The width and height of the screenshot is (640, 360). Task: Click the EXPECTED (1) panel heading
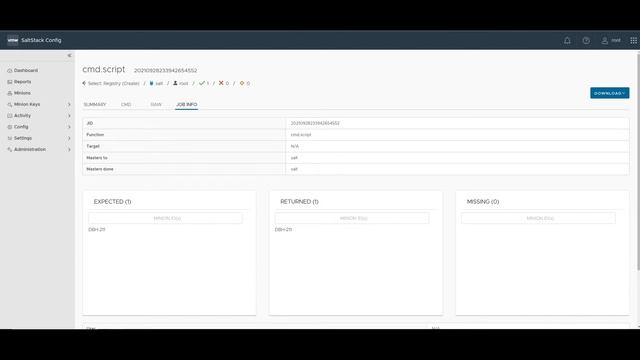pyautogui.click(x=112, y=202)
